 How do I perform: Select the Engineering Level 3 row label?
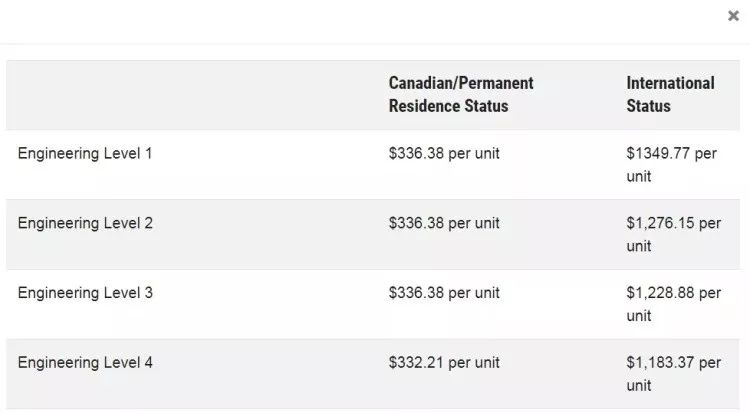[x=85, y=293]
